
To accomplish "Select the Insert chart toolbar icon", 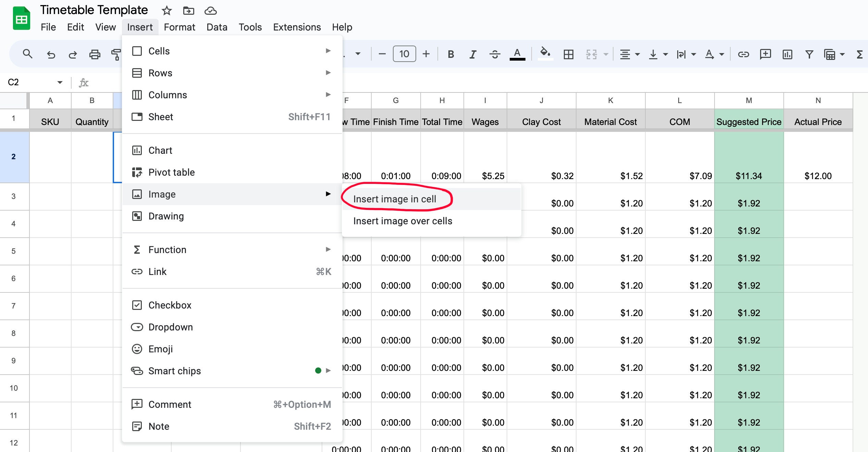I will pyautogui.click(x=788, y=54).
